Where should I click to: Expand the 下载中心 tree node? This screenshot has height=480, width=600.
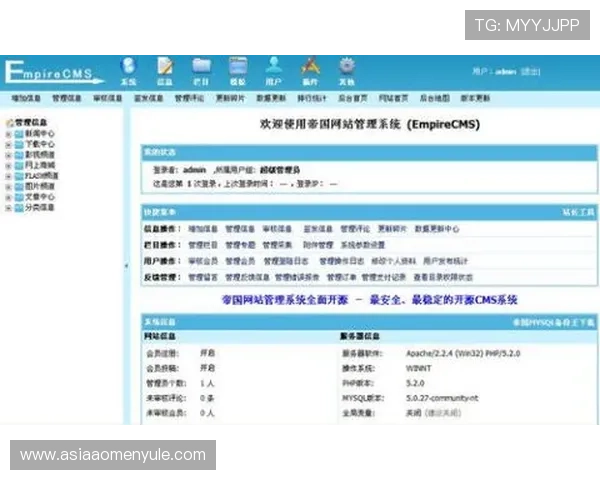click(x=8, y=145)
